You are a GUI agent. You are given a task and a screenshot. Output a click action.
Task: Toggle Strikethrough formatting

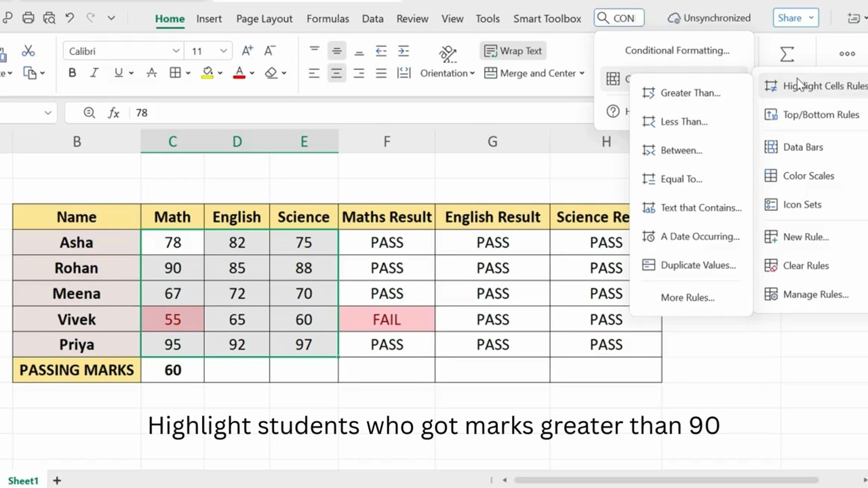pos(152,73)
